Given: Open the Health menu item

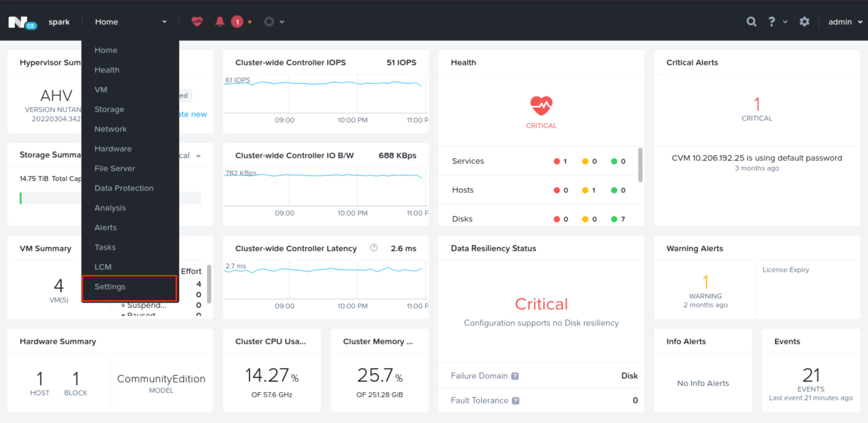Looking at the screenshot, I should (107, 70).
